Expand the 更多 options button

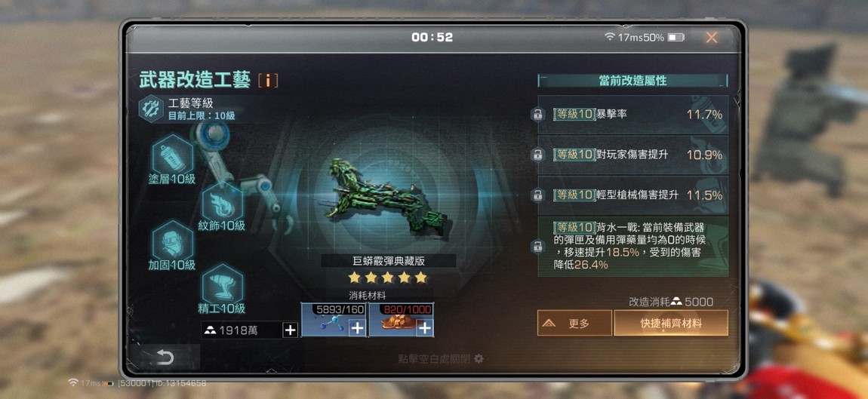point(574,323)
